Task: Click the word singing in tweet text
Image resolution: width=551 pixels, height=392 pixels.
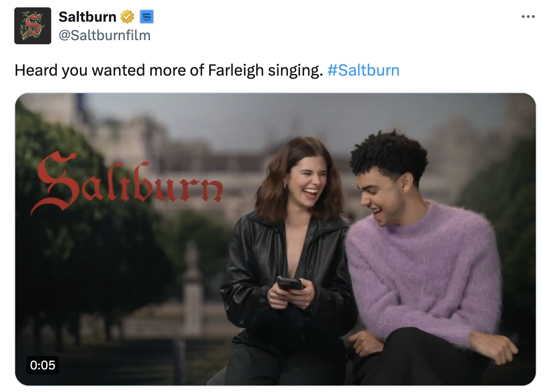Action: [295, 70]
